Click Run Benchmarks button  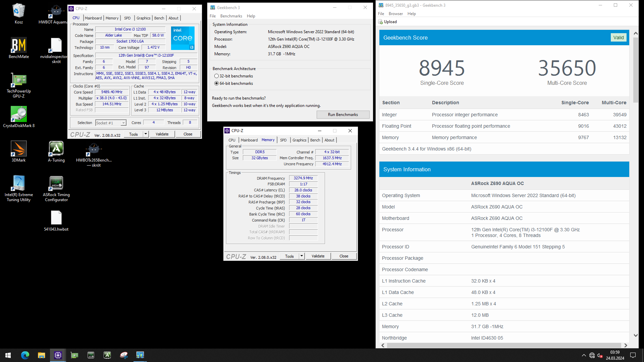pos(343,115)
